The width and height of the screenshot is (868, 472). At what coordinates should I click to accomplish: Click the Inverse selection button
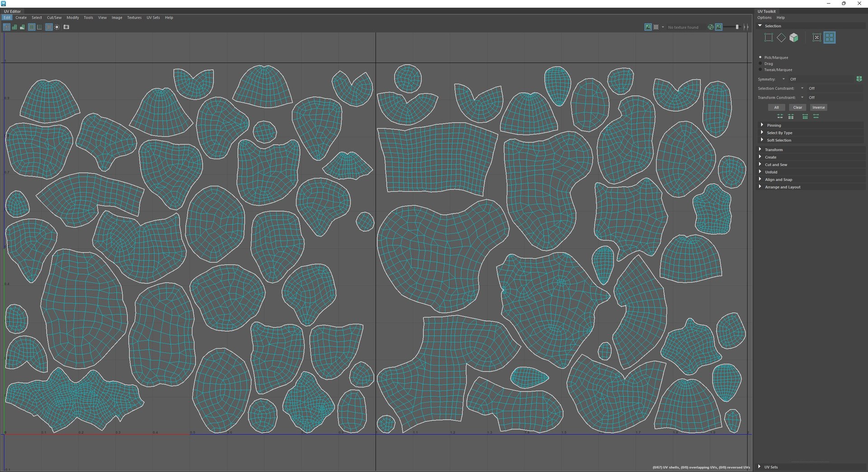pyautogui.click(x=819, y=108)
